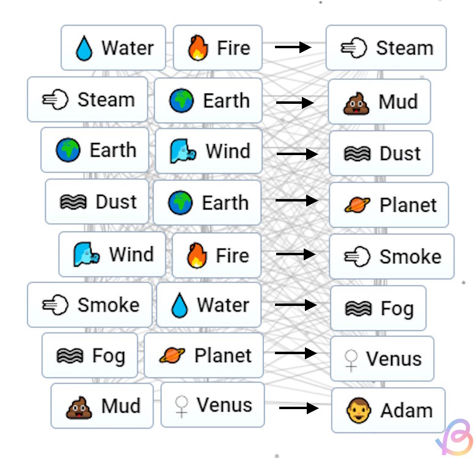Click the Venus symbol icon beside Mud
Viewport: 476px width, 458px height.
(181, 405)
